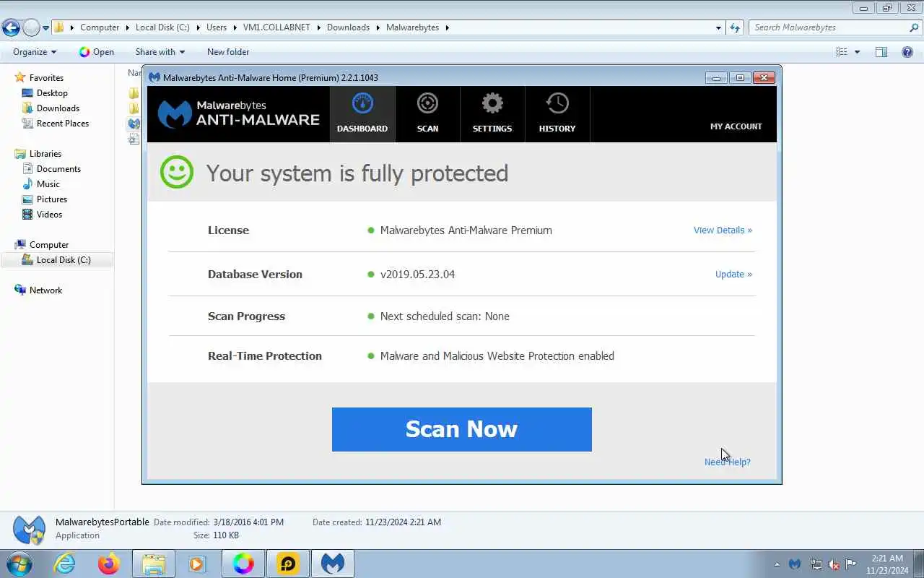The image size is (924, 578).
Task: Launch Internet Explorer from taskbar
Action: pyautogui.click(x=65, y=564)
